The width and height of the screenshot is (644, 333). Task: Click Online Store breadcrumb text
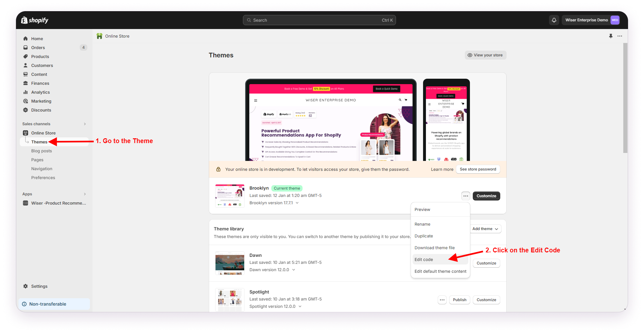coord(117,36)
